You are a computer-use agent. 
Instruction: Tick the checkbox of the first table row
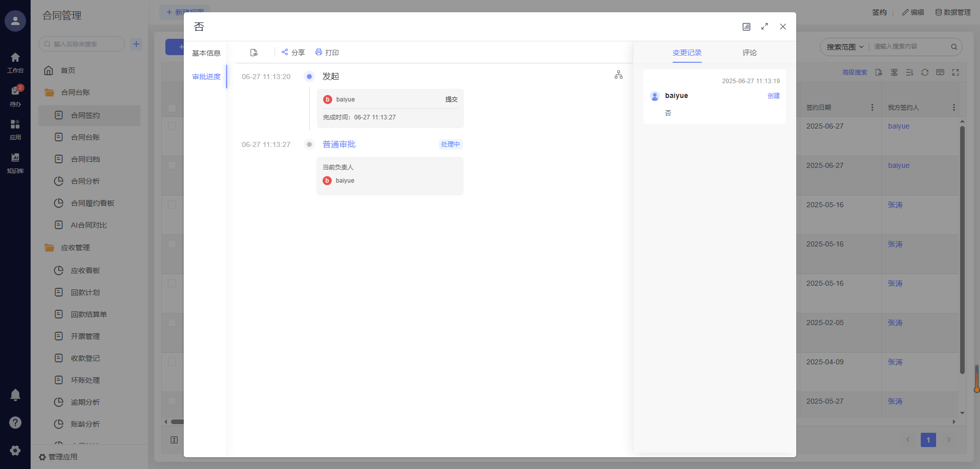172,126
